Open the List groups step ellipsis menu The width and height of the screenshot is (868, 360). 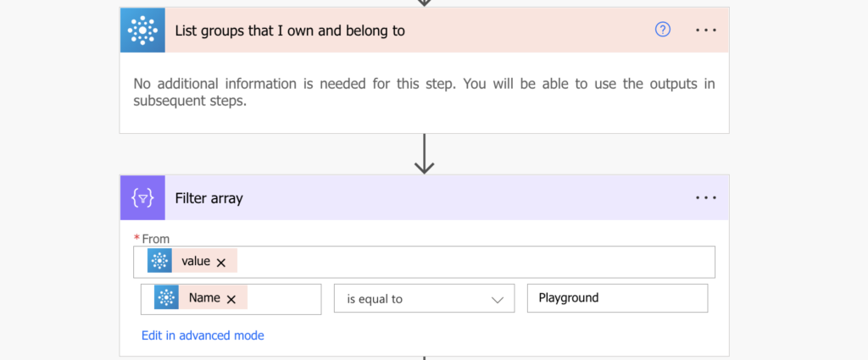[x=706, y=30]
